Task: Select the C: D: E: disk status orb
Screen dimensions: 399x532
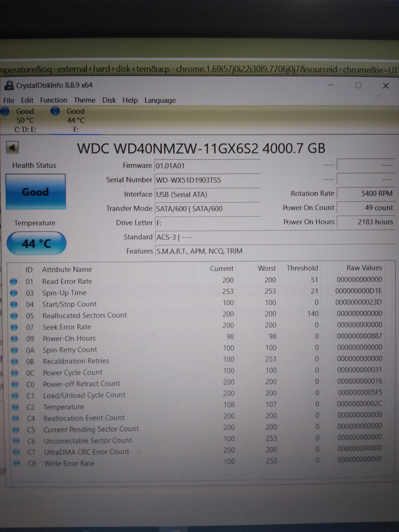Action: point(5,111)
